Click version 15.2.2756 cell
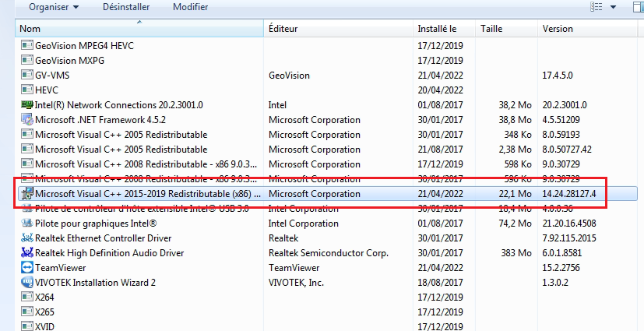The image size is (644, 331). click(x=561, y=268)
